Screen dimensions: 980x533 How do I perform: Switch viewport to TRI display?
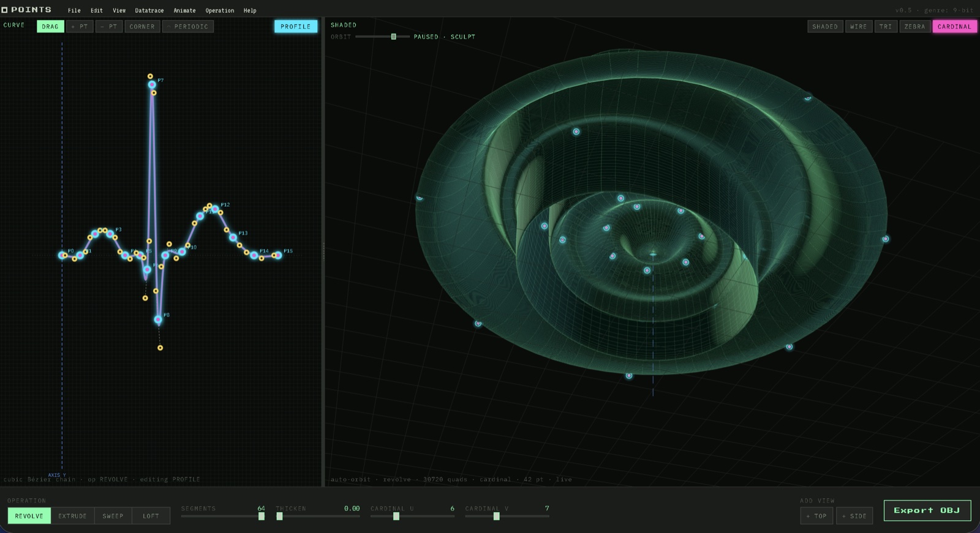(886, 26)
